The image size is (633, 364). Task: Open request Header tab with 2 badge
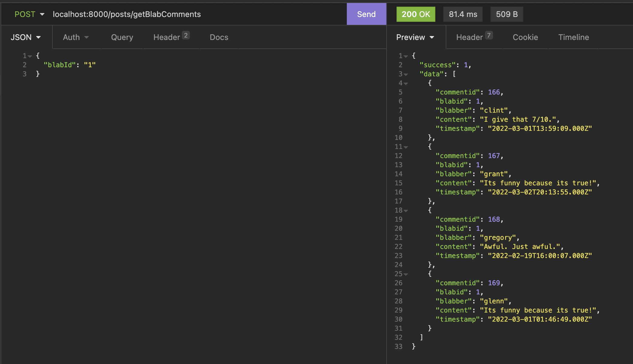(x=171, y=37)
